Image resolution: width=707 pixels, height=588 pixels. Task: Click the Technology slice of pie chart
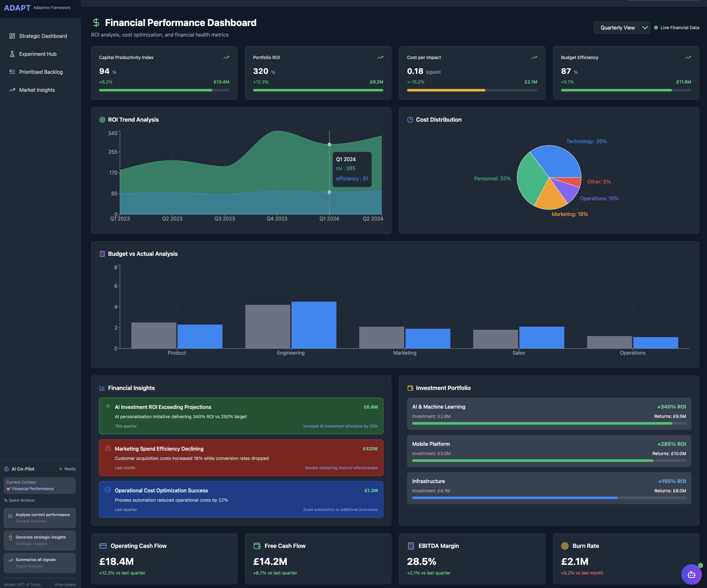point(559,162)
